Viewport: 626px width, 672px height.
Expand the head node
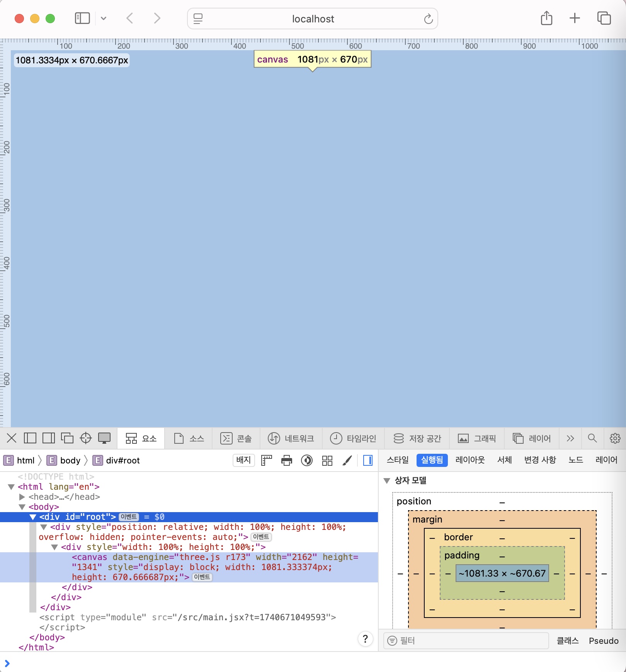tap(22, 497)
